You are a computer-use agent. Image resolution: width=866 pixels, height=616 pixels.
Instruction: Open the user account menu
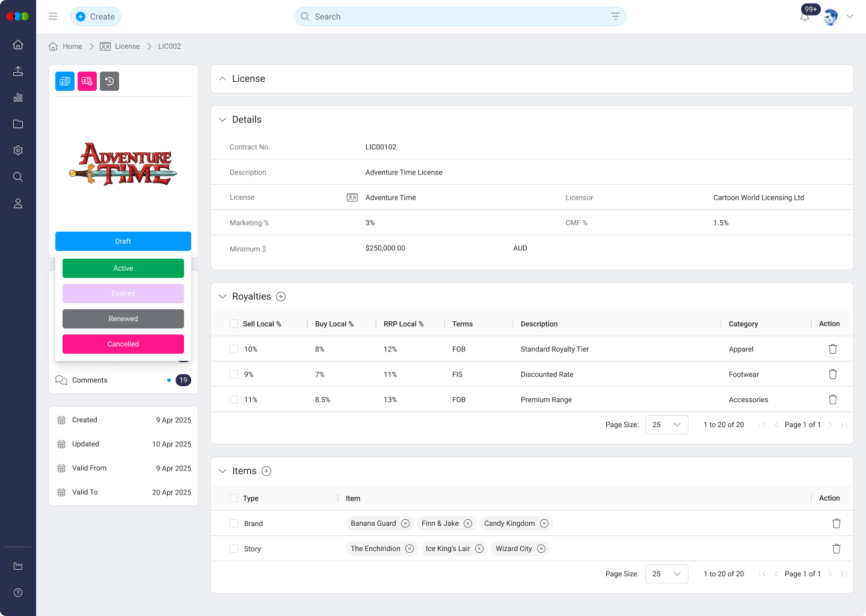tap(850, 16)
